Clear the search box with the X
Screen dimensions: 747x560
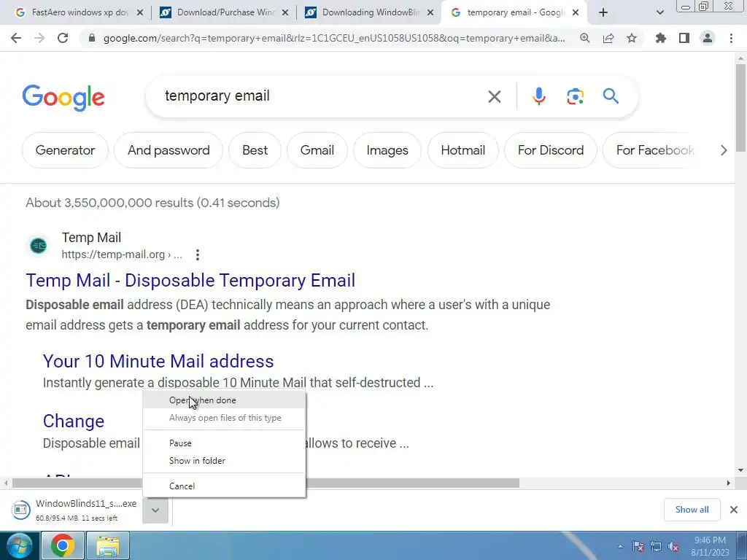pyautogui.click(x=495, y=97)
